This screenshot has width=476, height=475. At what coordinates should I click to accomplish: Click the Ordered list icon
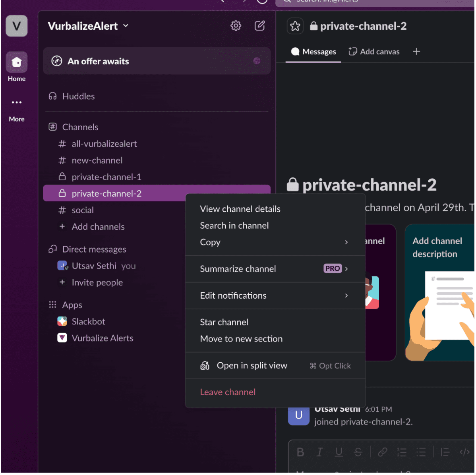pos(402,452)
